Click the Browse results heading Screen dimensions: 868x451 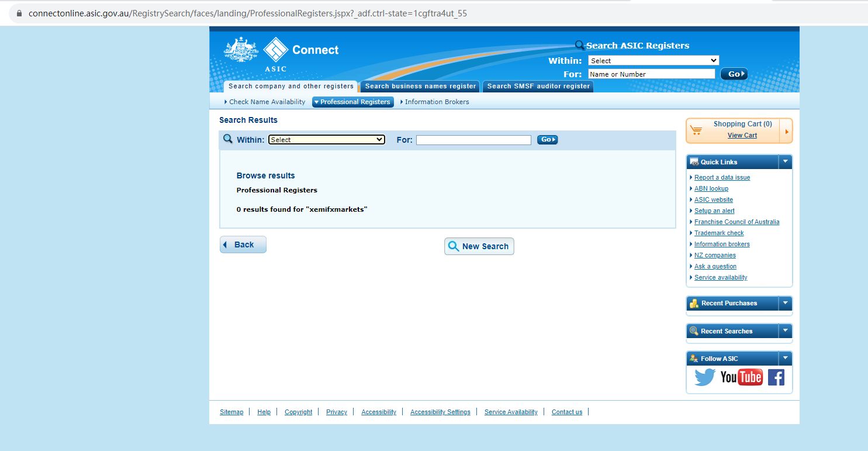266,175
